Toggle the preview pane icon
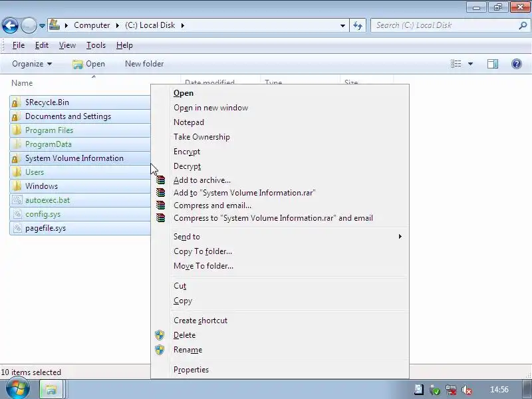Screen dimensions: 532x399 coord(493,64)
